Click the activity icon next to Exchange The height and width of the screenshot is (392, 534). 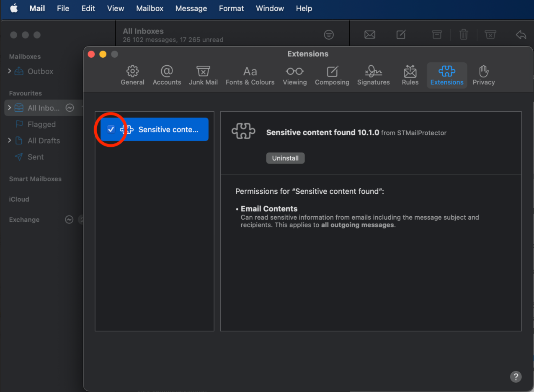[69, 220]
